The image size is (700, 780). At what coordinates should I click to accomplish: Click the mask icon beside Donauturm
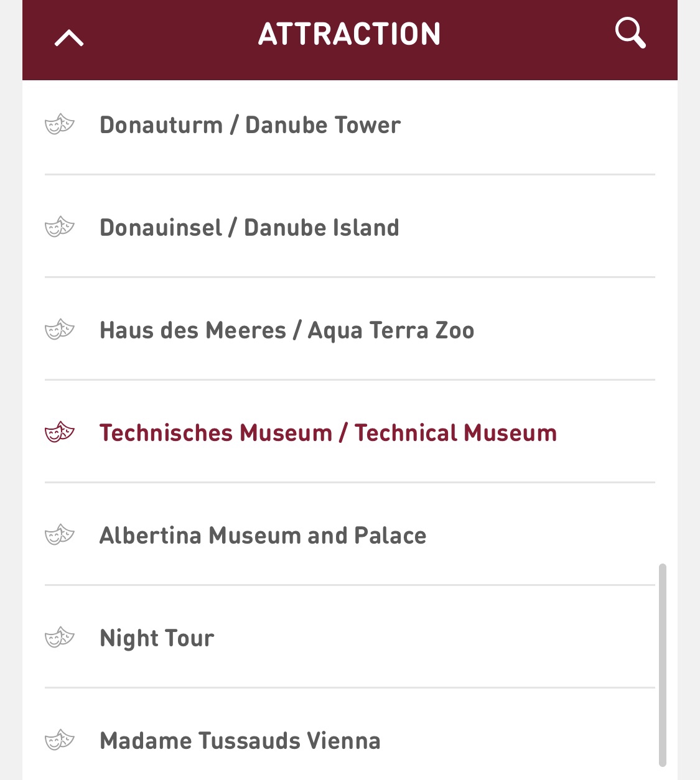tap(60, 124)
